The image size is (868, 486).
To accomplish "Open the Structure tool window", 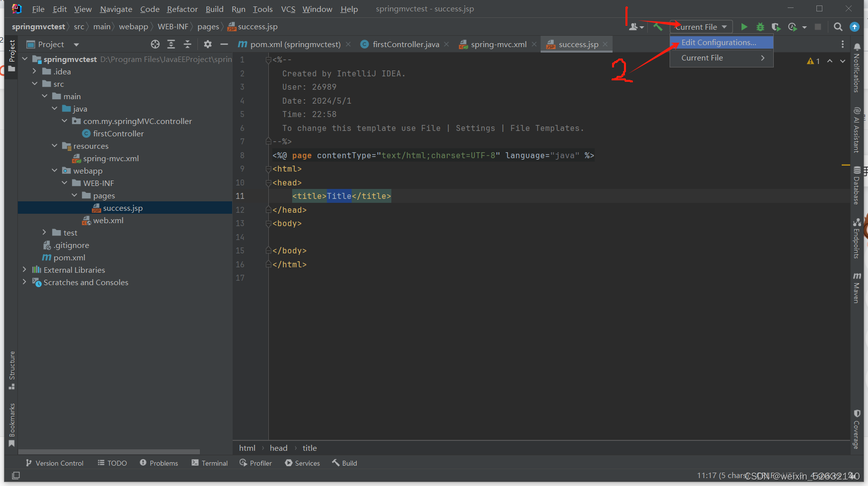I will coord(12,370).
